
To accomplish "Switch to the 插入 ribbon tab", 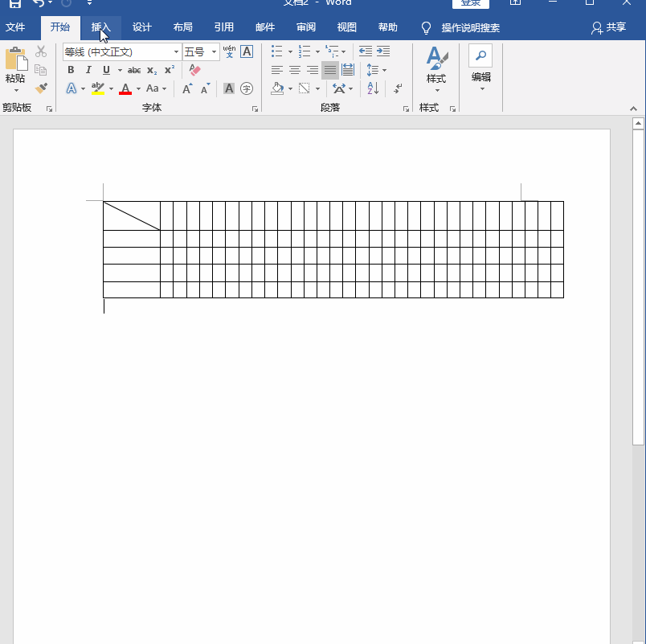I will [101, 27].
